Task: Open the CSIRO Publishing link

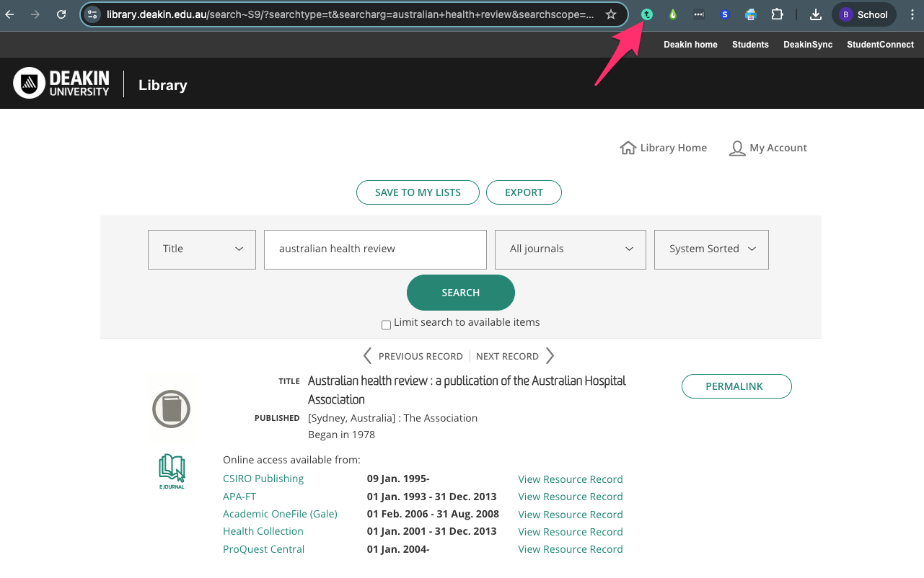Action: click(x=263, y=479)
